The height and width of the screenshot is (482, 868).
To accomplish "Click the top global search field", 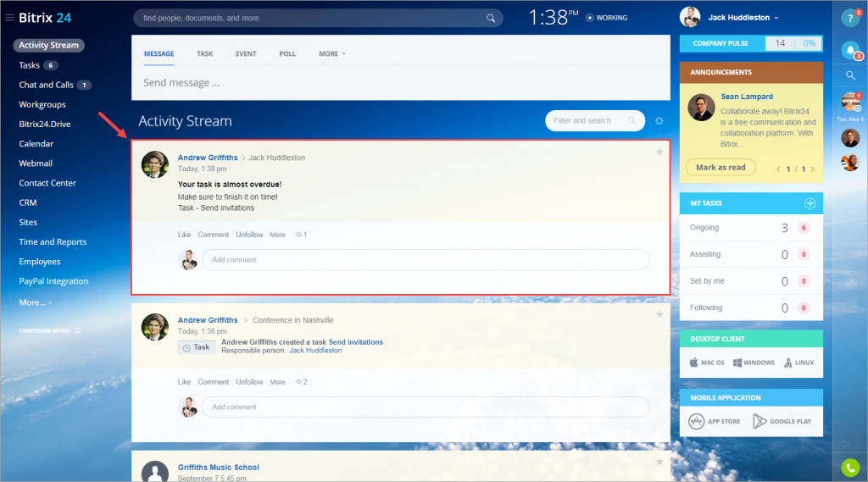I will click(318, 18).
